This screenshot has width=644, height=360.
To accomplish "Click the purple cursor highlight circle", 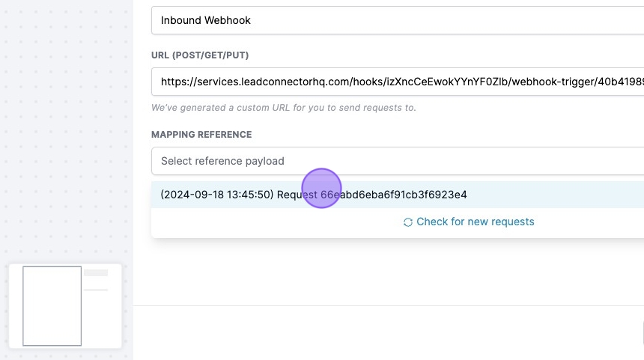I will 321,189.
